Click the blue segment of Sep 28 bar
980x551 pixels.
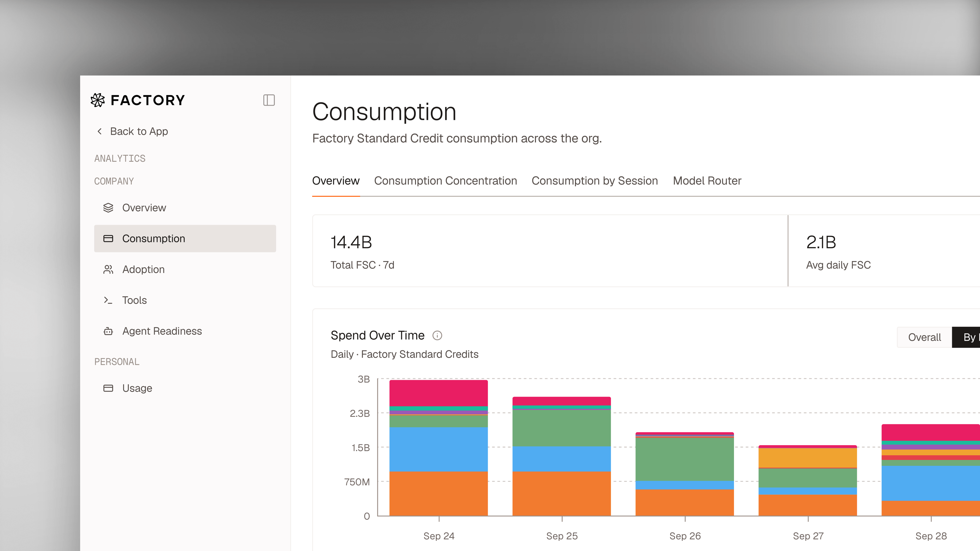930,484
